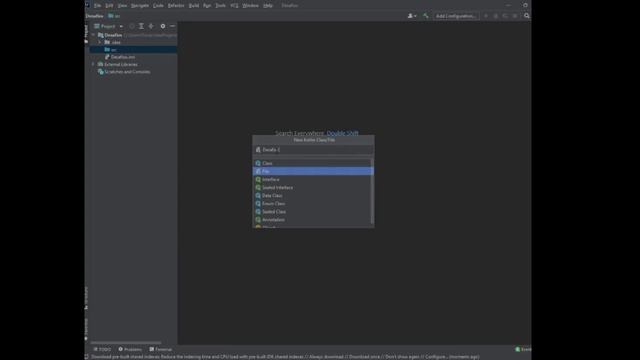Click Add Configuration button
640x360 pixels.
(456, 16)
